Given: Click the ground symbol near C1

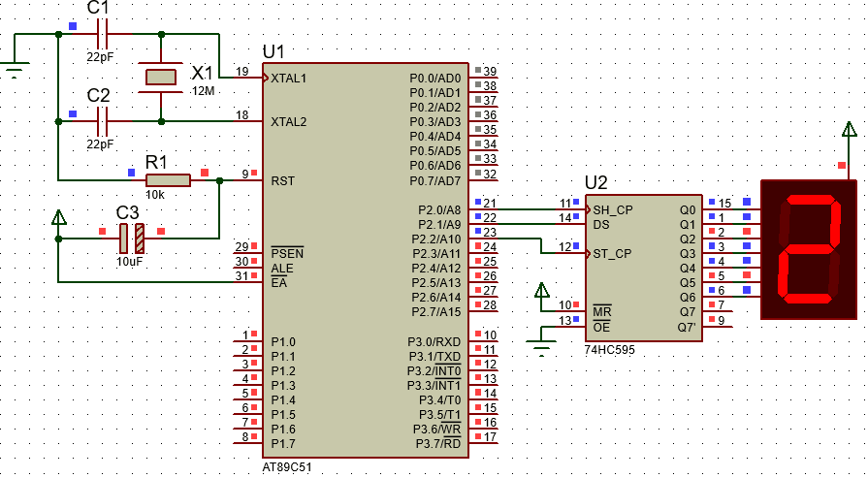Looking at the screenshot, I should tap(14, 70).
